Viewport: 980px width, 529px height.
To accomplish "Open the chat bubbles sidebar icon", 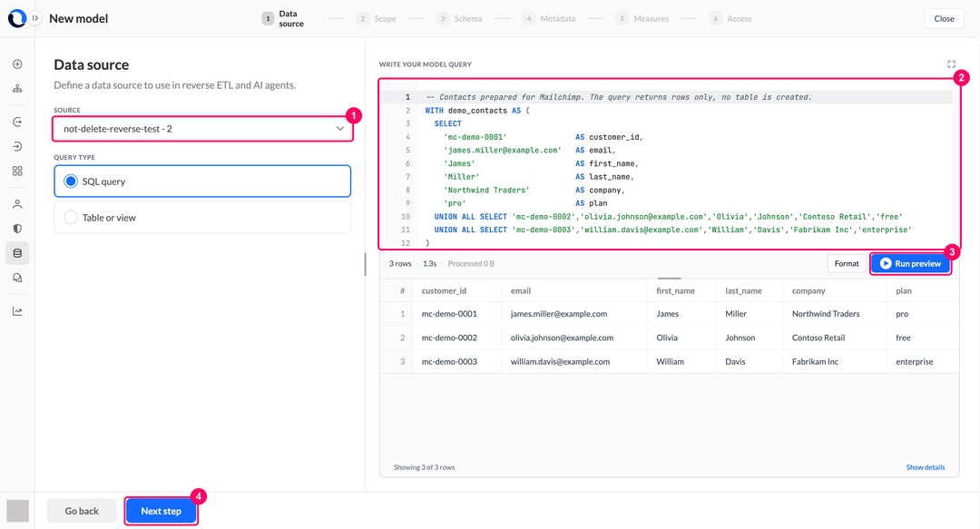I will coord(17,278).
